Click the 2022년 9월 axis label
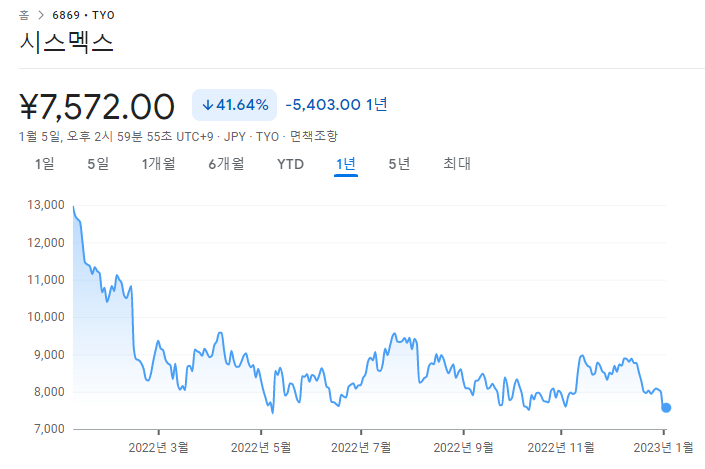Viewport: 705px width, 469px height. coord(464,448)
